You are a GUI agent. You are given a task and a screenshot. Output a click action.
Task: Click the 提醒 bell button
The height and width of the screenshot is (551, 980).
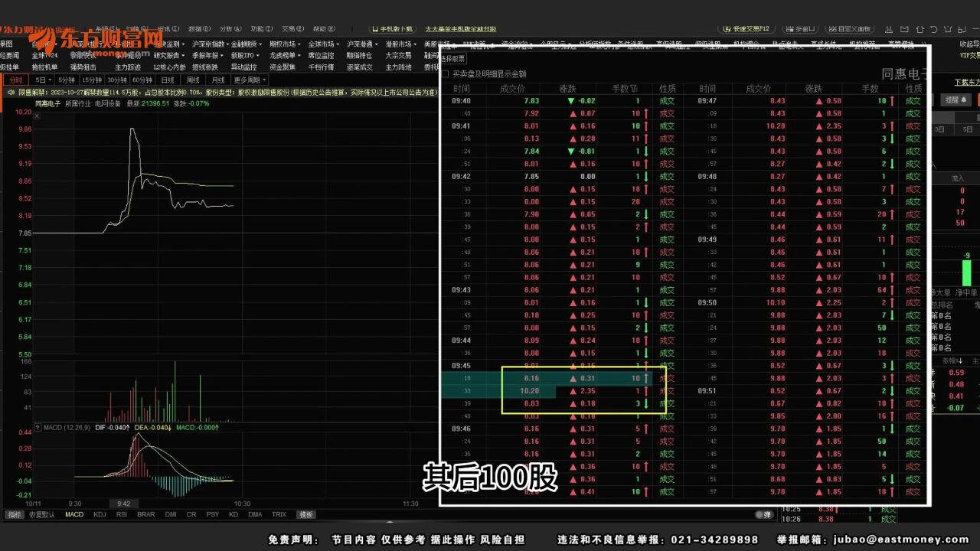coord(956,99)
